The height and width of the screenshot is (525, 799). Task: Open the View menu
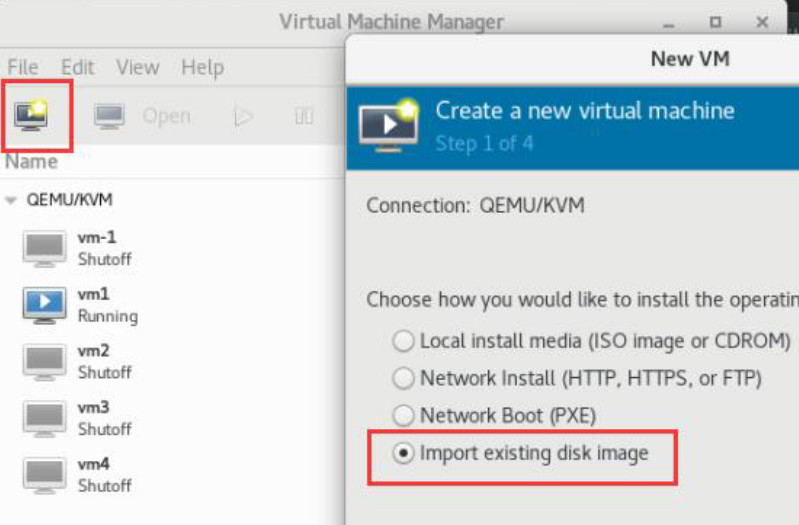138,67
